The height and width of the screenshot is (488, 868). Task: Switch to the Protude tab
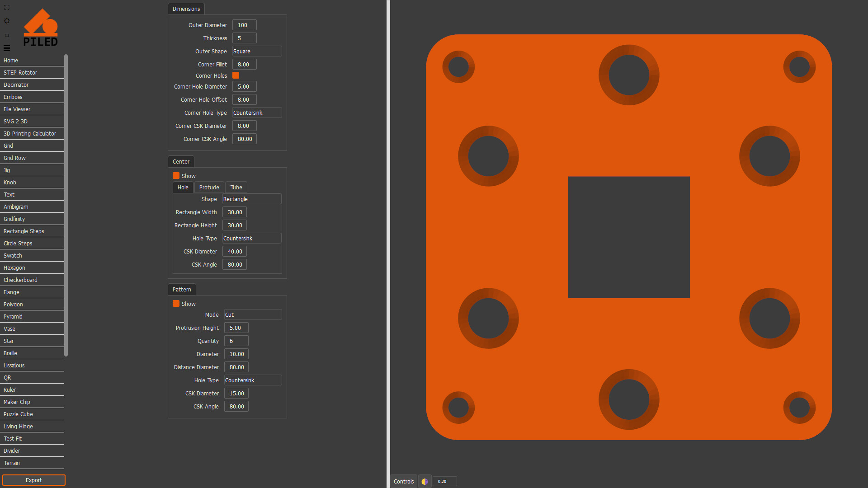coord(209,188)
